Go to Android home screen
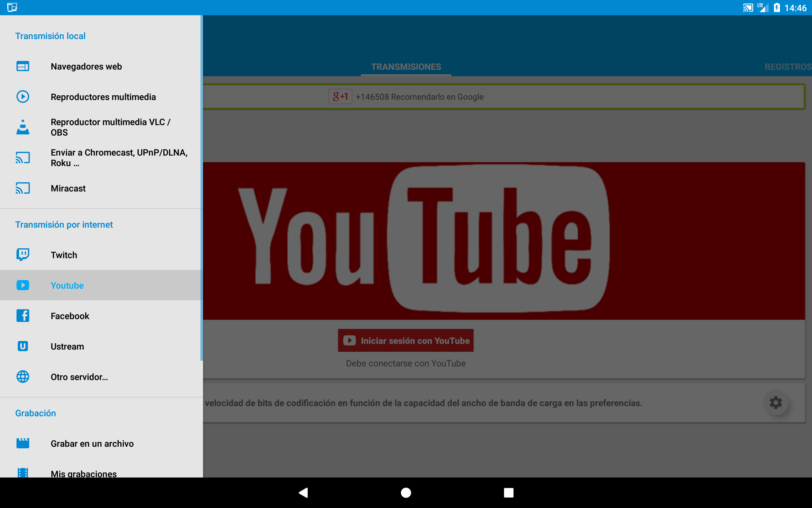 (406, 492)
